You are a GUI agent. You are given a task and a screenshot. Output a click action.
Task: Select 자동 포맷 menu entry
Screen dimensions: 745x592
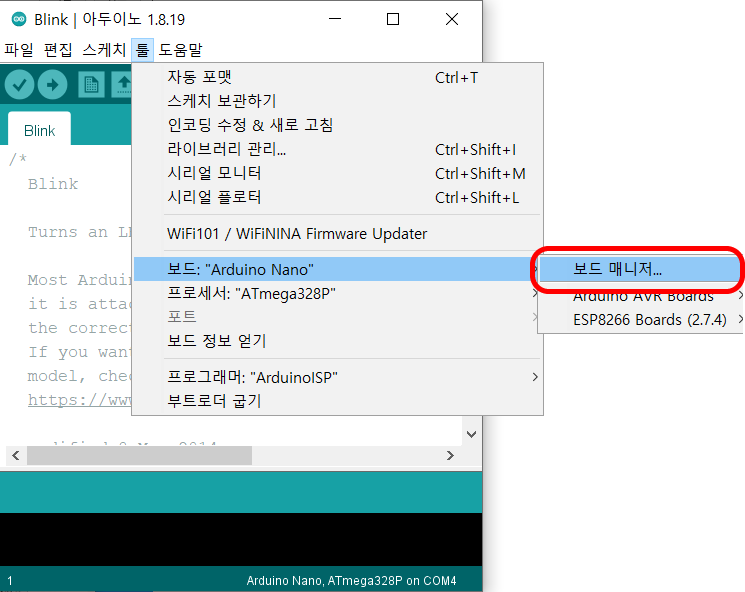(x=337, y=77)
